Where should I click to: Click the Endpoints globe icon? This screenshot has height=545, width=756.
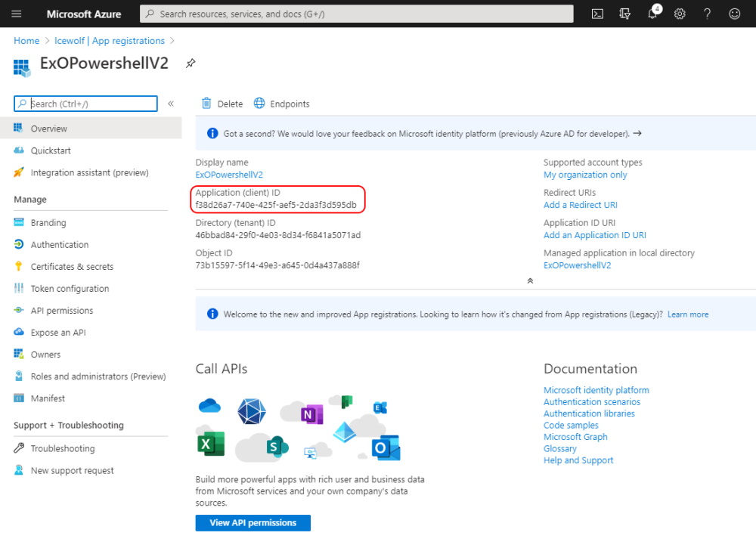click(259, 103)
